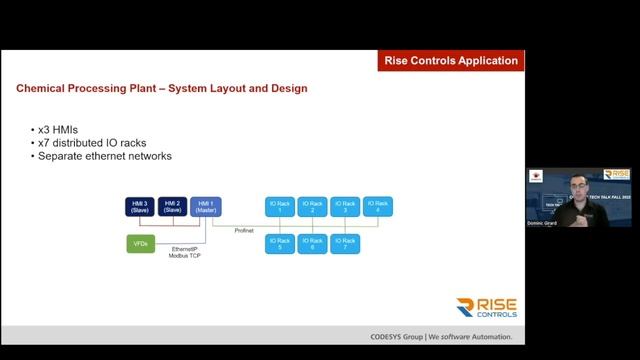Click the EthernetIP label
This screenshot has height=360, width=640.
point(184,249)
